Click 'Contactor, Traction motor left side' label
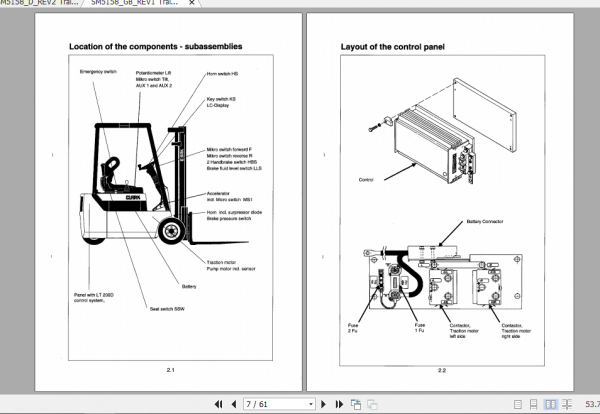The width and height of the screenshot is (600, 414). pyautogui.click(x=464, y=331)
